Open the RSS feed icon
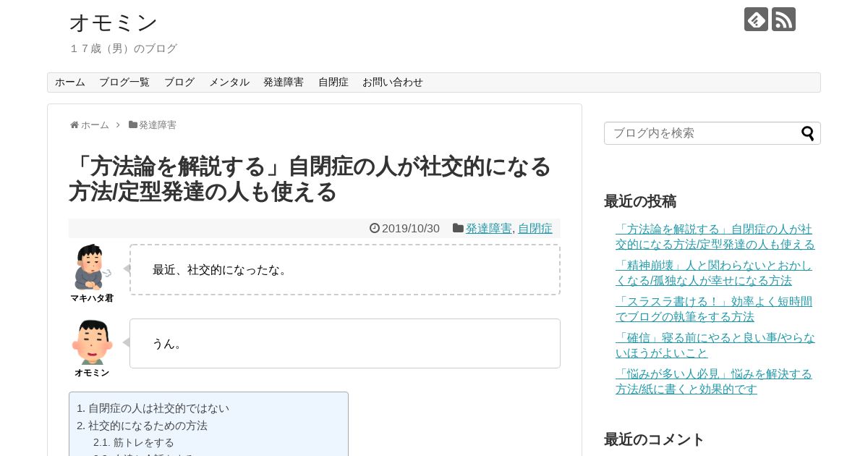 [783, 19]
